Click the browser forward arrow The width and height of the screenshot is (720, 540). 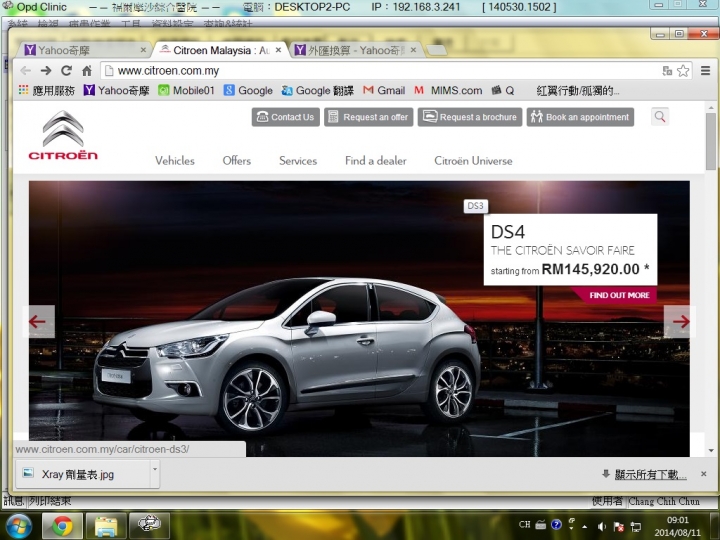coord(46,70)
